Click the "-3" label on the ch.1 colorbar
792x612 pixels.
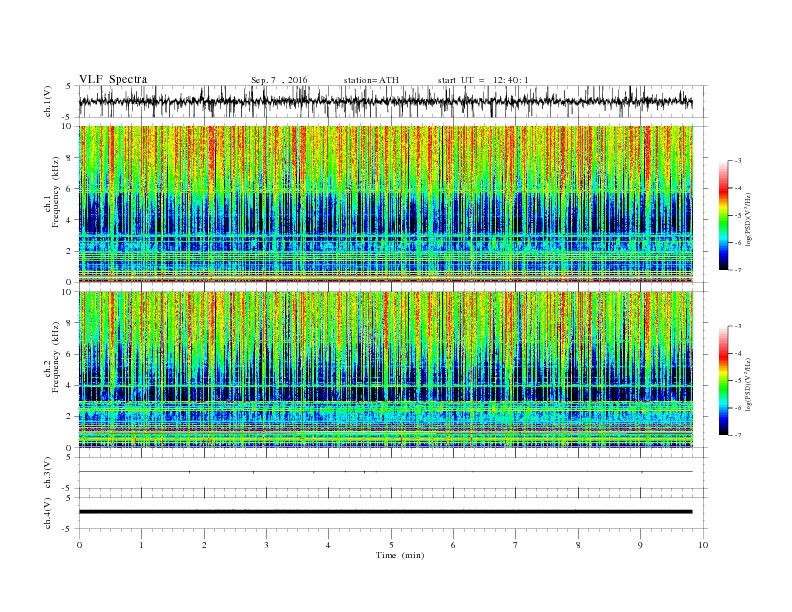click(738, 161)
